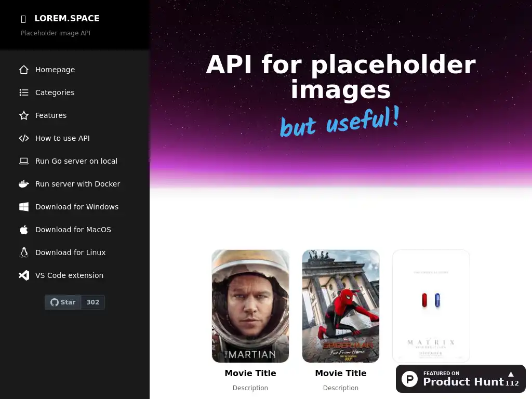This screenshot has width=532, height=399.
Task: Click the house icon beside Homepage
Action: (x=24, y=70)
